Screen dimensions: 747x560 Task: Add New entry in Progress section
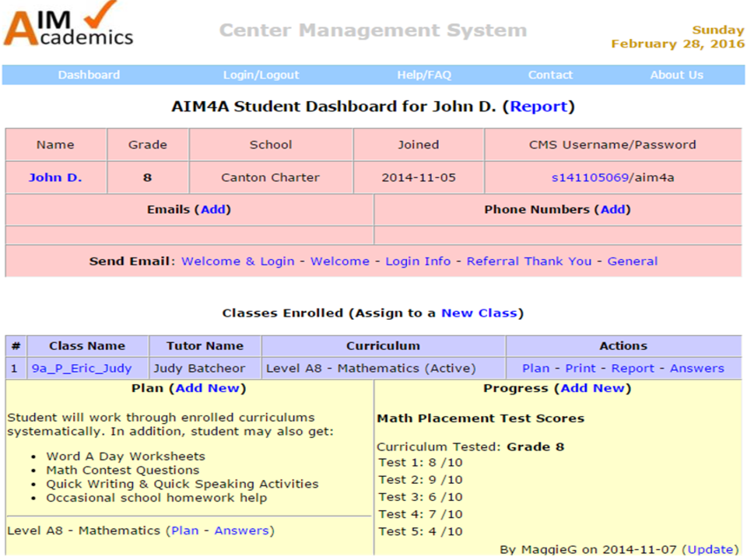[592, 387]
